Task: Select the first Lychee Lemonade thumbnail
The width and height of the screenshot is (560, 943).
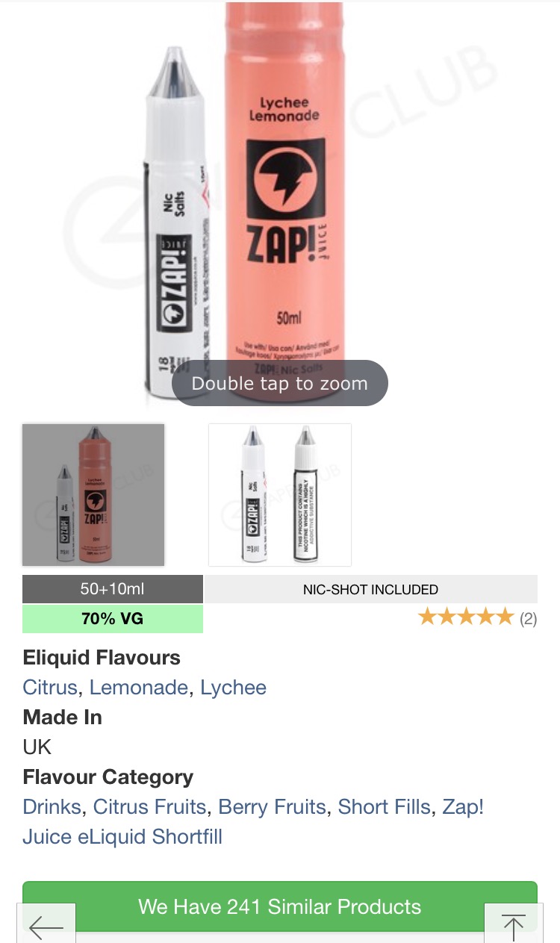Action: pyautogui.click(x=93, y=495)
